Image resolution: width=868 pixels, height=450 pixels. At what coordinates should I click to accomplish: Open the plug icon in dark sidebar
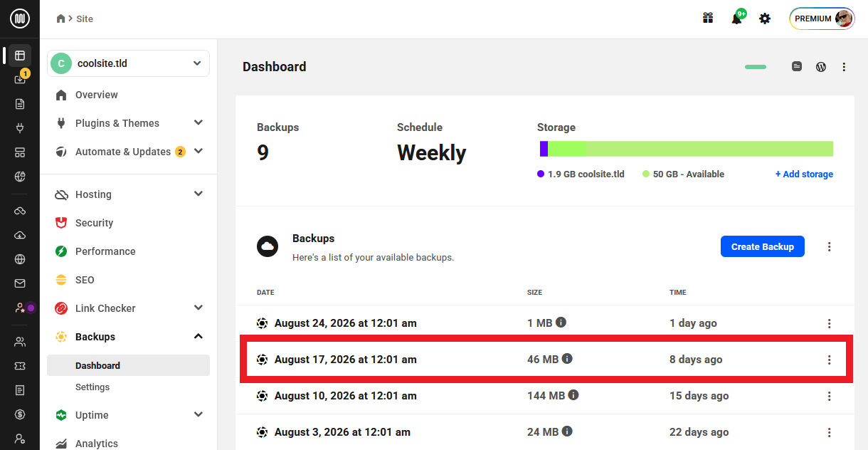20,128
